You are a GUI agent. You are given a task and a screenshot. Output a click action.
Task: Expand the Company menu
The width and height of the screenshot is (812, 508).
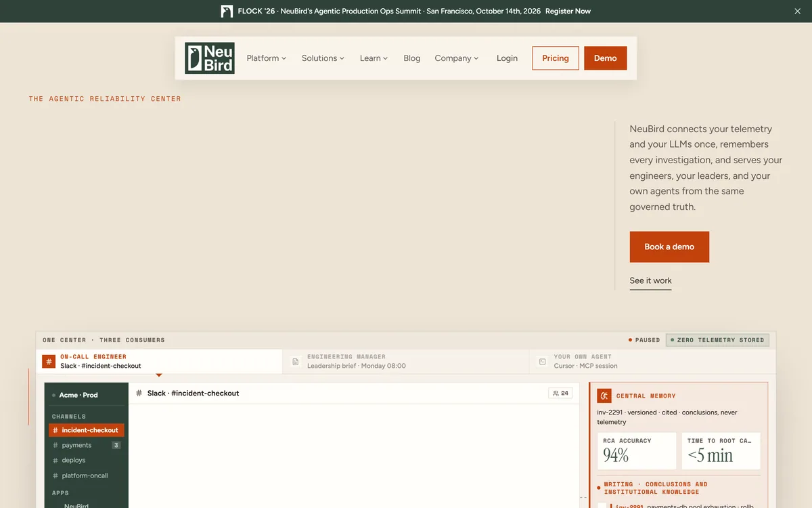(x=457, y=58)
